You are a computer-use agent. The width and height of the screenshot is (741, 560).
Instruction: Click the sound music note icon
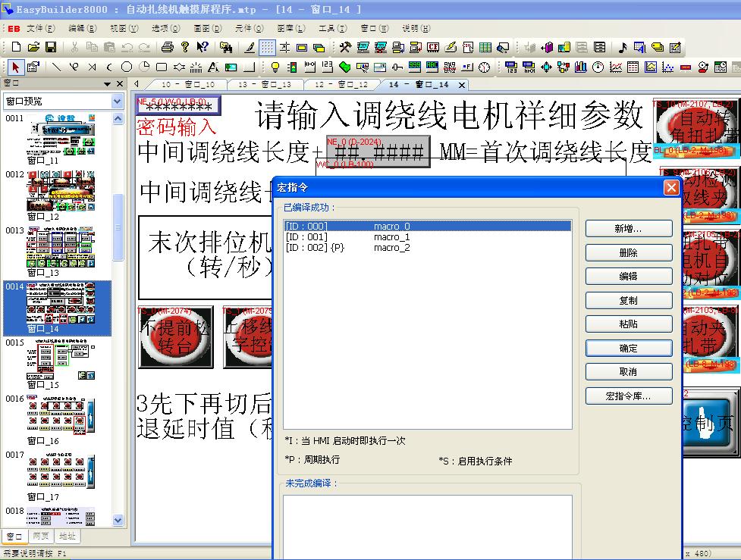623,48
